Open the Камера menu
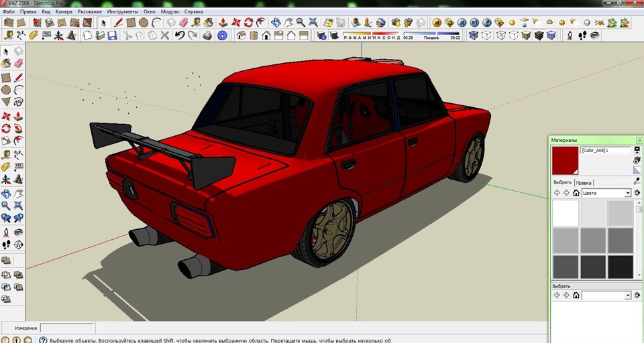 tap(64, 11)
